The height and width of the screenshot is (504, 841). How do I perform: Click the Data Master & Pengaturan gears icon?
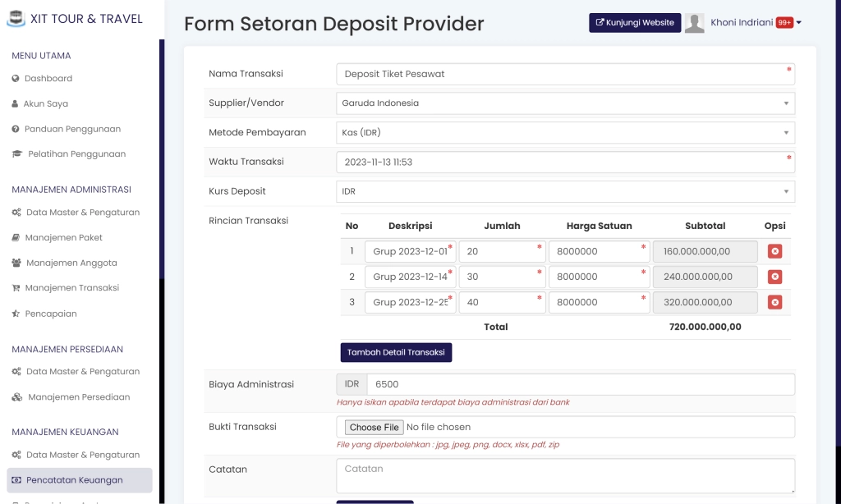(x=15, y=212)
